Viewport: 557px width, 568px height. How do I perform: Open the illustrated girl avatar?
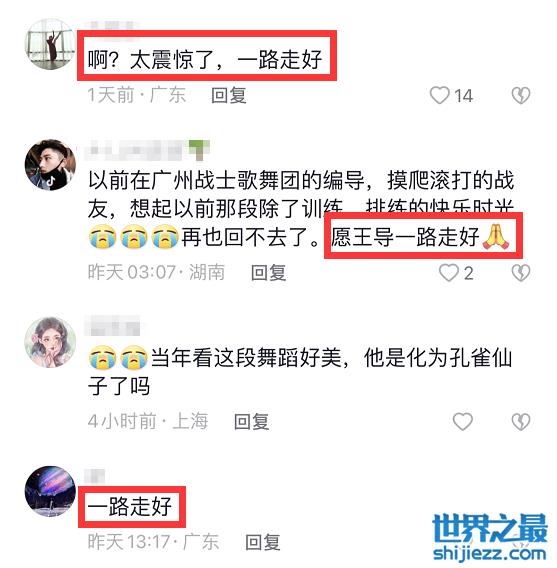pos(50,342)
